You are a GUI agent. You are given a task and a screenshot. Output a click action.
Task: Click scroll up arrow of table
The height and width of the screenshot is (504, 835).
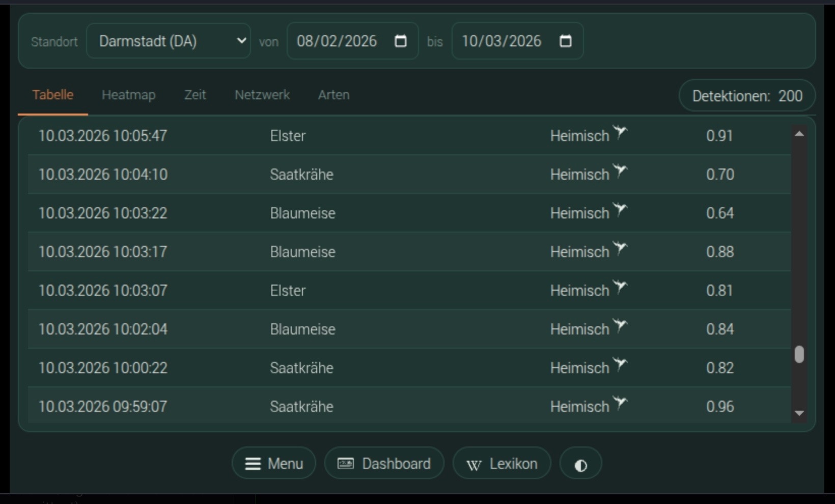(799, 134)
